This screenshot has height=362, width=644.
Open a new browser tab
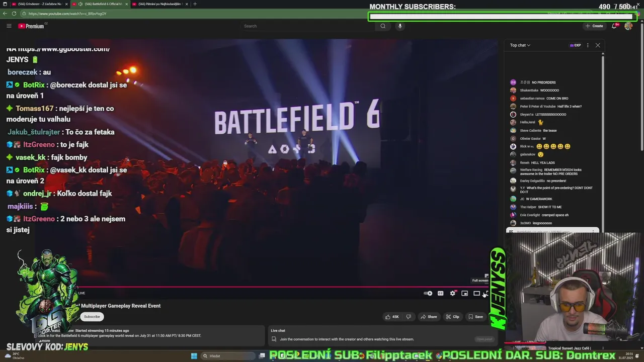tap(195, 4)
